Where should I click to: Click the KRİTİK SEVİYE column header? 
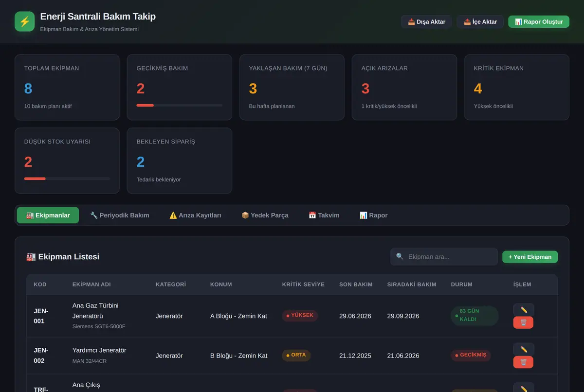click(x=303, y=285)
